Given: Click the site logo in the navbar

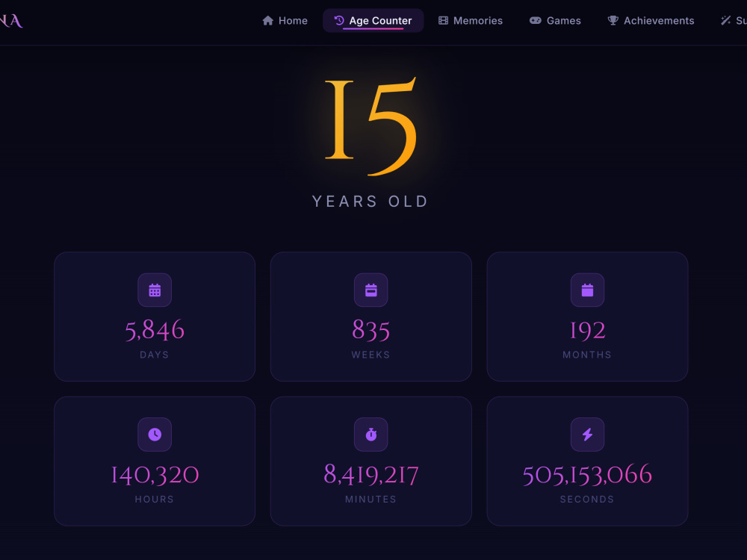Looking at the screenshot, I should pyautogui.click(x=11, y=21).
